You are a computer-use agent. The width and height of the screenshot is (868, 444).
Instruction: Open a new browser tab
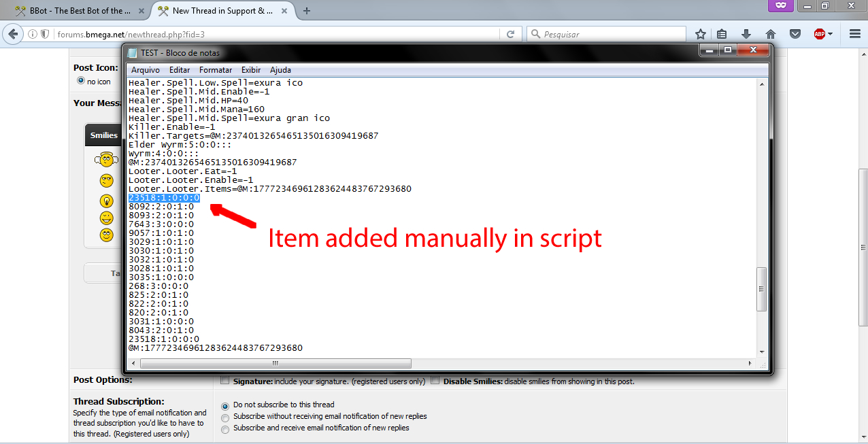(x=307, y=11)
